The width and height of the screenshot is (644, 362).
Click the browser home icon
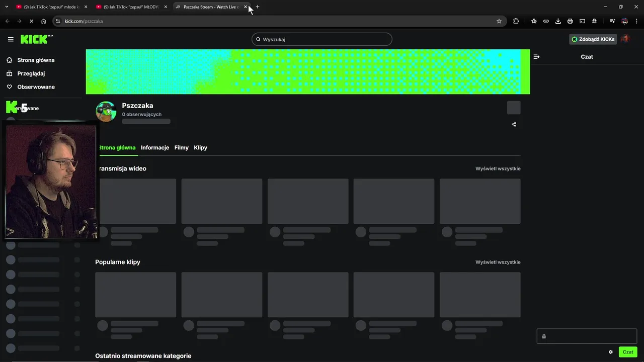[x=43, y=21]
